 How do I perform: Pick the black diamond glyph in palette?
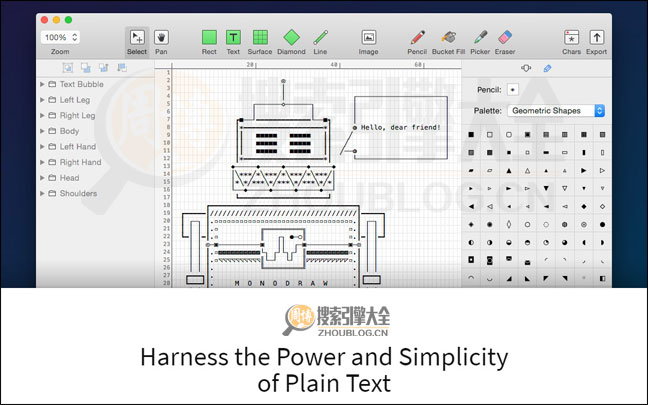pyautogui.click(x=584, y=206)
